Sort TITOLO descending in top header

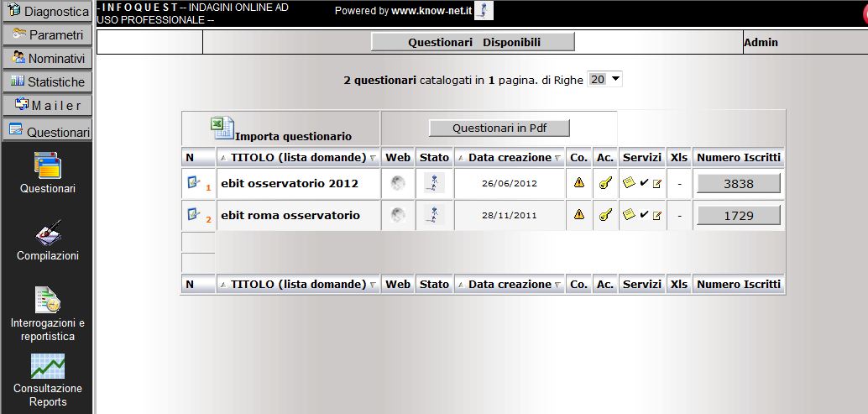coord(373,158)
